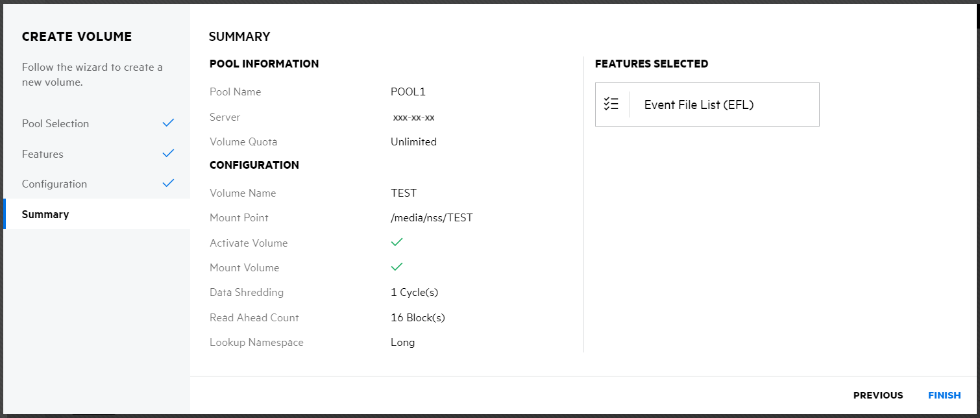Go back with the PREVIOUS button
Viewport: 980px width, 418px height.
(x=877, y=395)
